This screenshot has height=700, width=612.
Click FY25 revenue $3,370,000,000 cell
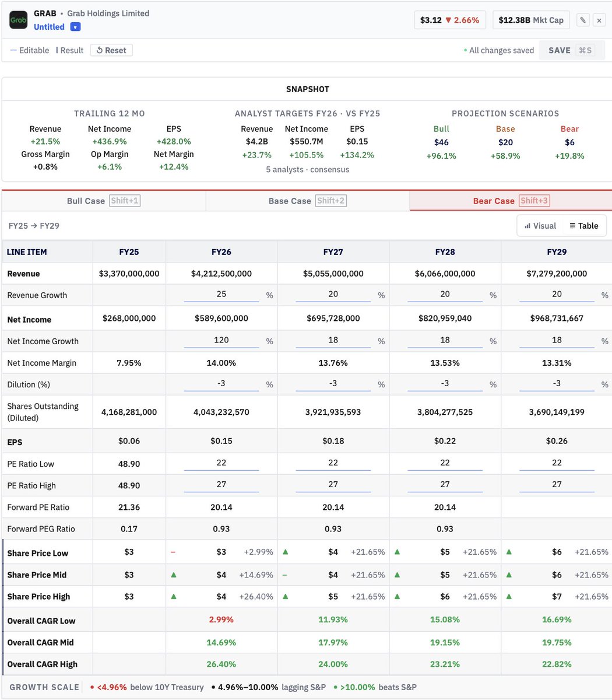129,274
